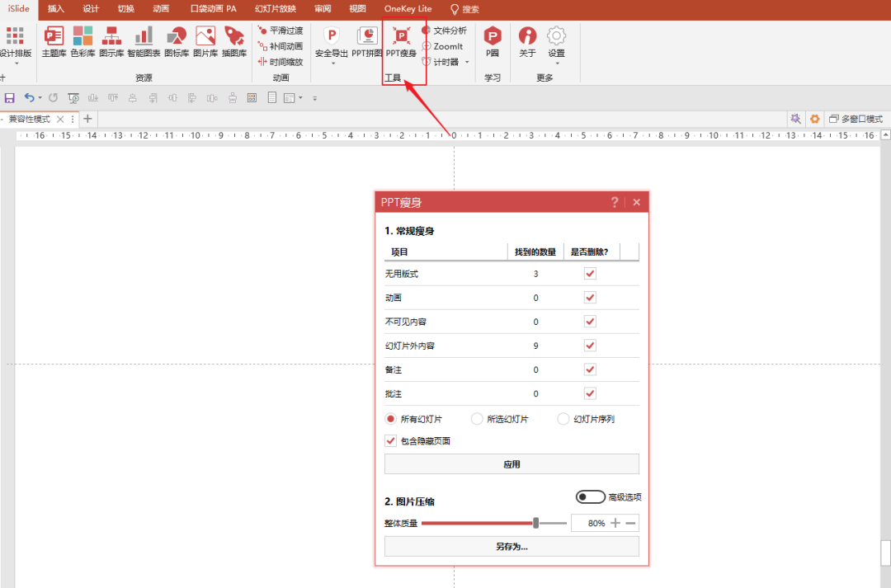Switch to the 插入 ribbon tab
The height and width of the screenshot is (588, 891).
56,8
